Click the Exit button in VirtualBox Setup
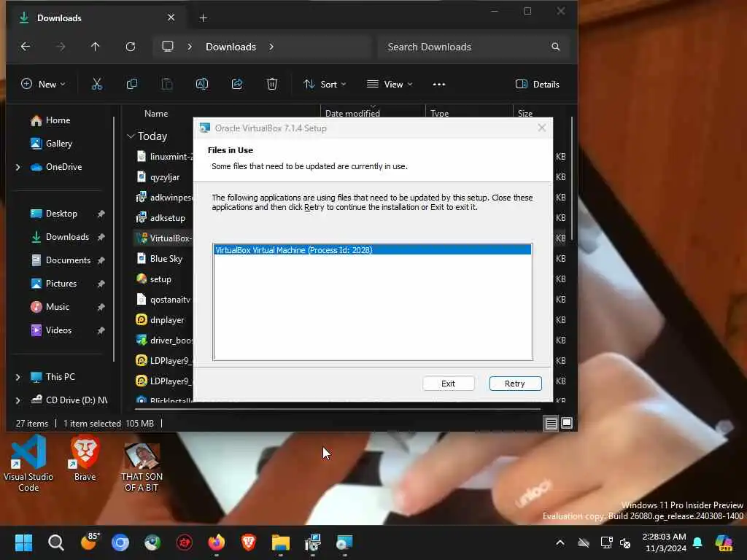Image resolution: width=747 pixels, height=560 pixels. point(448,384)
